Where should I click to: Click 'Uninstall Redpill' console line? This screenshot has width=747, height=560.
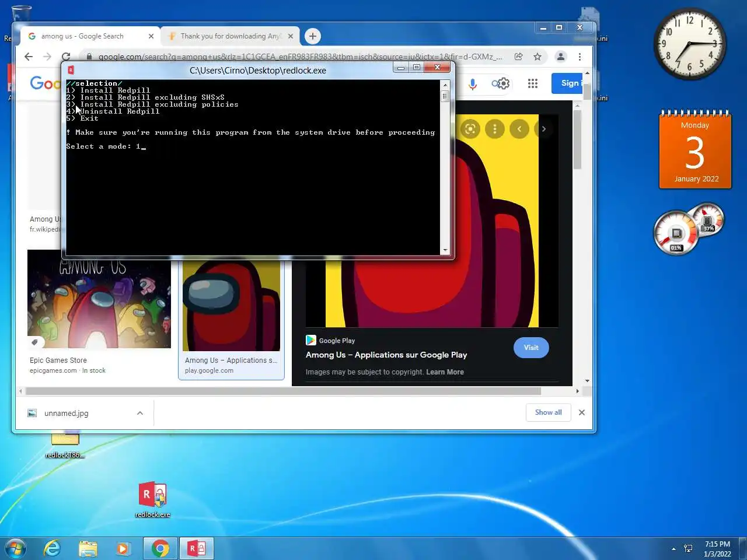(x=113, y=111)
